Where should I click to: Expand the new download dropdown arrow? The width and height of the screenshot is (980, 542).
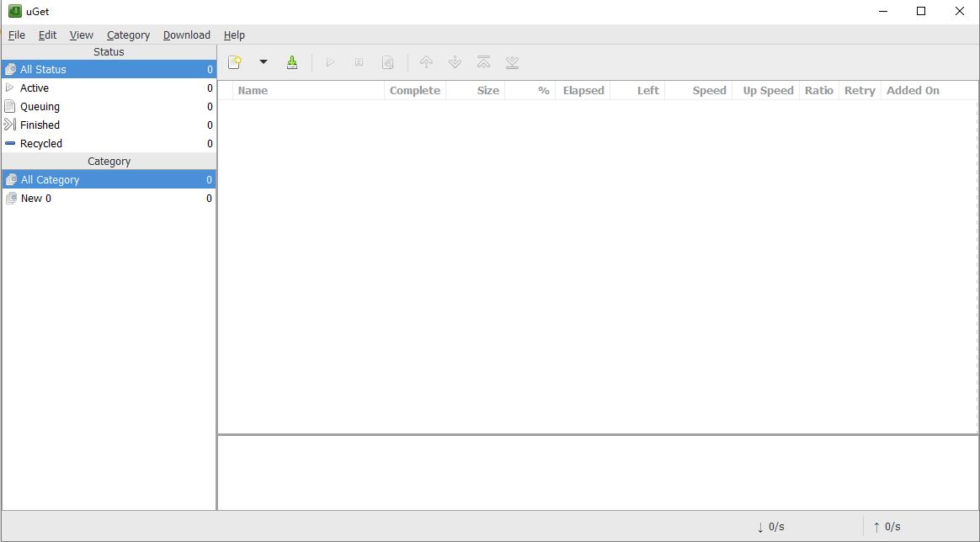point(264,61)
